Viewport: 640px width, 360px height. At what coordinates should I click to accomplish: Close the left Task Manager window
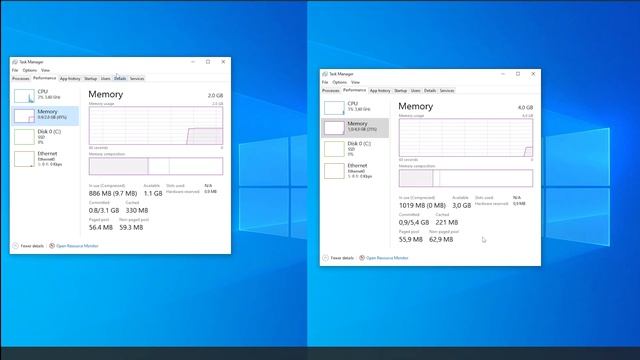(x=223, y=62)
